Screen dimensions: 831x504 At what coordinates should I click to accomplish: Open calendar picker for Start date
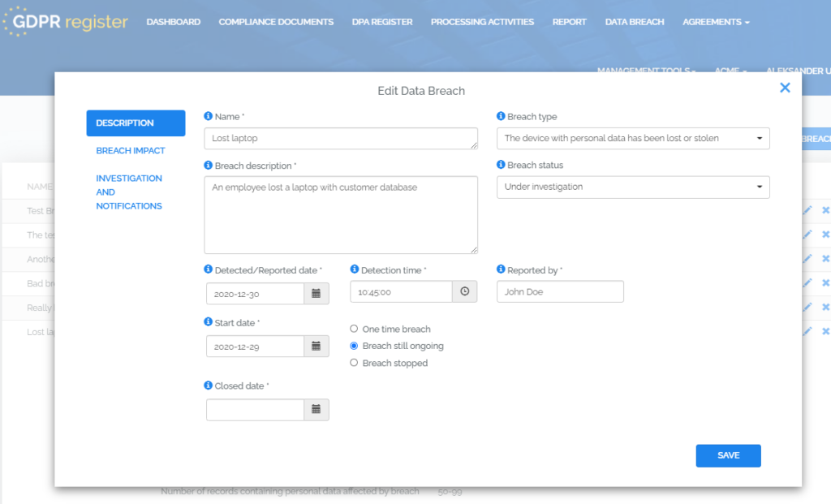coord(316,347)
